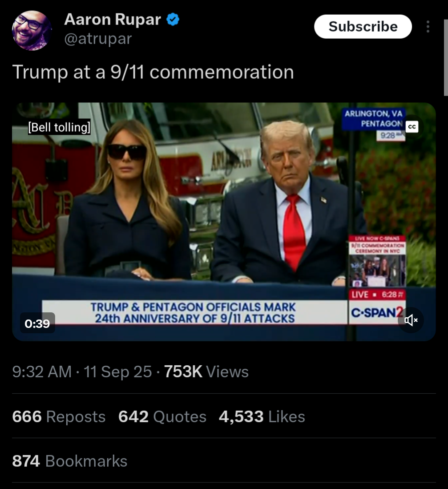Subscribe to Aaron Rupar
This screenshot has width=448, height=489.
363,27
